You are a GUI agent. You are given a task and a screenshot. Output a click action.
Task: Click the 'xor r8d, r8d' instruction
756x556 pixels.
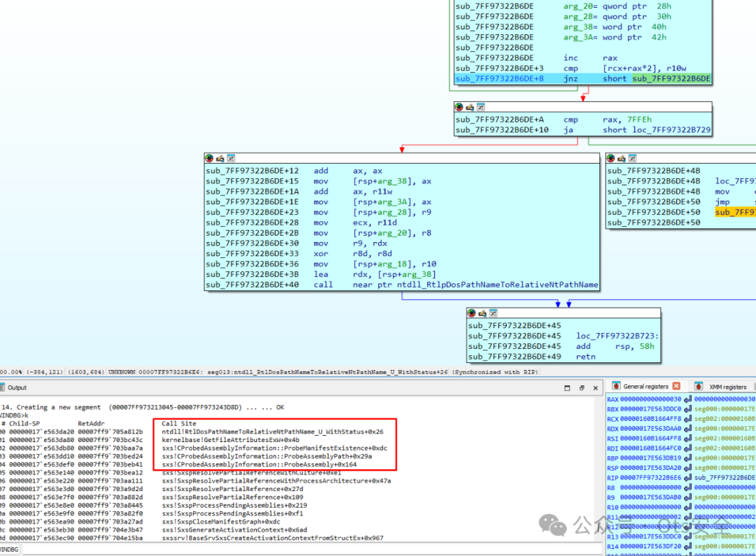[x=353, y=253]
